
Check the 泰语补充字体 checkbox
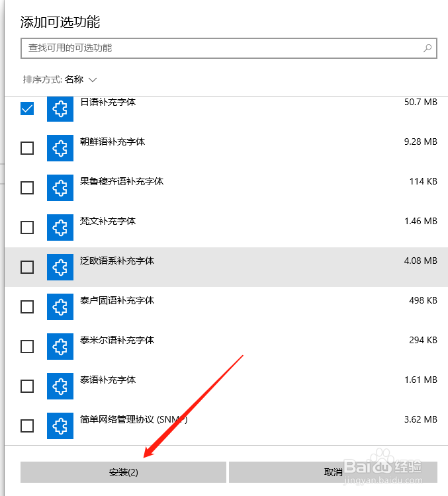[x=27, y=386]
